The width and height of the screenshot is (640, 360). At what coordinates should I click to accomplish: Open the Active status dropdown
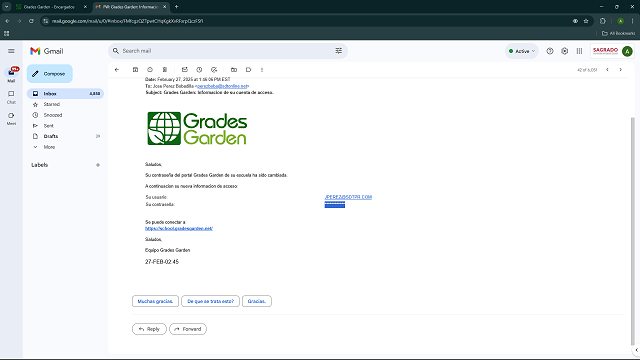click(522, 51)
